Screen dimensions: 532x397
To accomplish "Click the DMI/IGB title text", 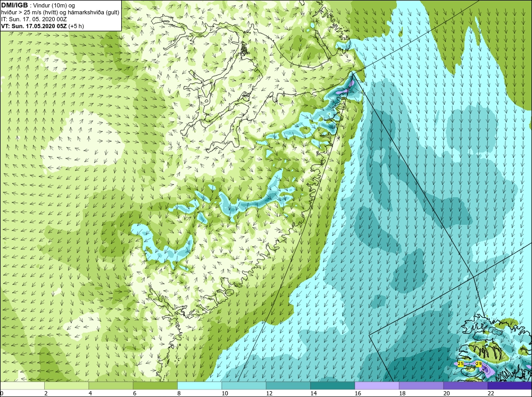I will (x=14, y=5).
